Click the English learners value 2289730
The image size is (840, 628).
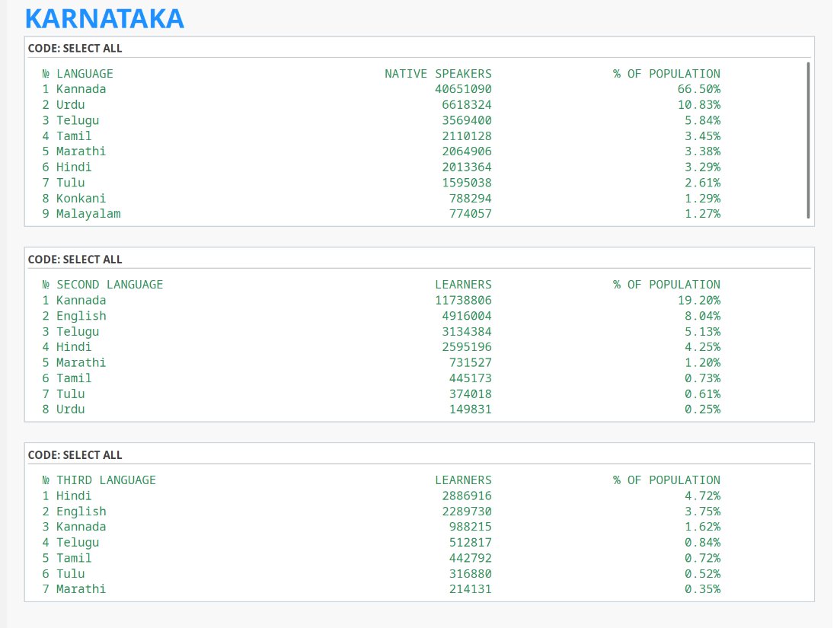tap(467, 512)
